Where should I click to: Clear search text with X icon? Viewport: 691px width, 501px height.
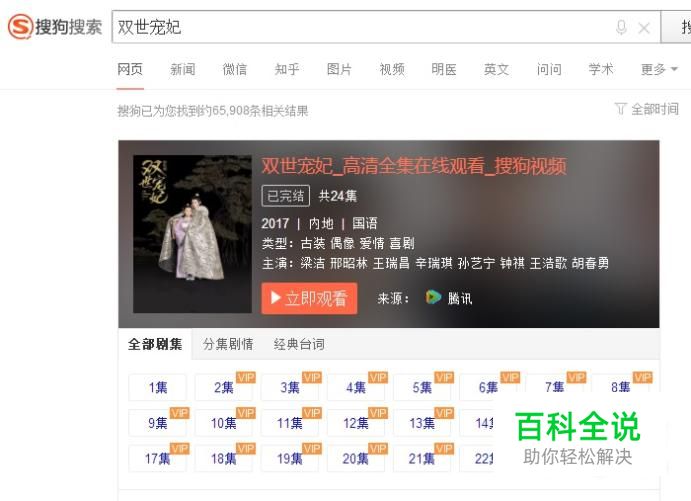click(644, 28)
